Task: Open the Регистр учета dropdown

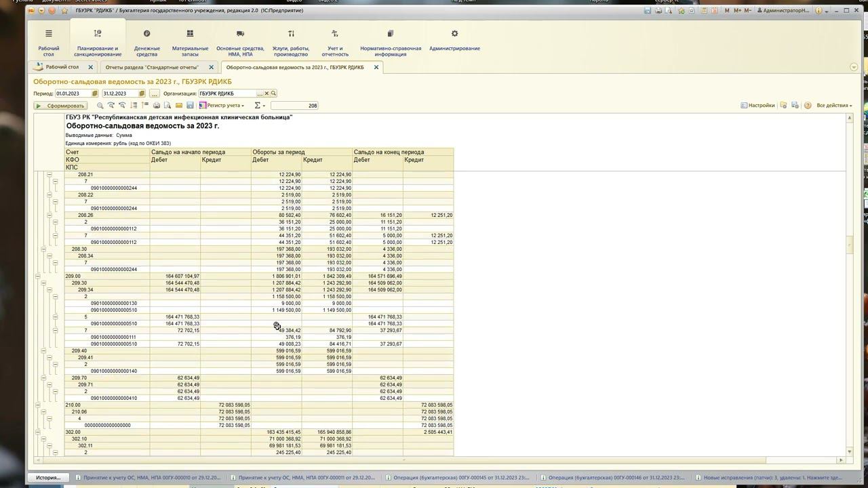Action: pyautogui.click(x=222, y=106)
